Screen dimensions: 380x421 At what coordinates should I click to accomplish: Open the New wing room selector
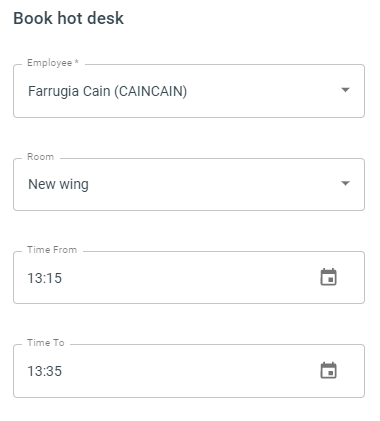(x=189, y=184)
